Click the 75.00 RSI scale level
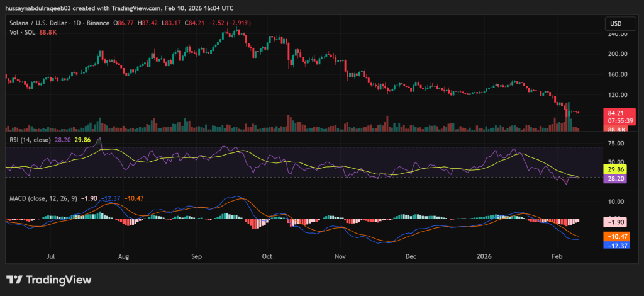Image resolution: width=644 pixels, height=296 pixels. tap(618, 144)
